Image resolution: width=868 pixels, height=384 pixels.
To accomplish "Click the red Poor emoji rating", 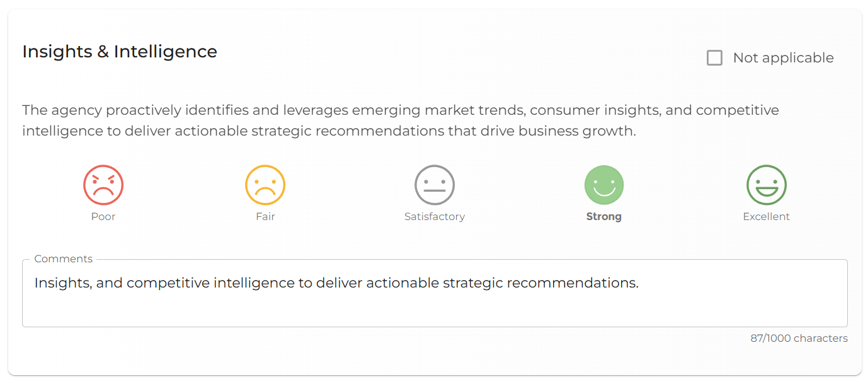I will [103, 184].
